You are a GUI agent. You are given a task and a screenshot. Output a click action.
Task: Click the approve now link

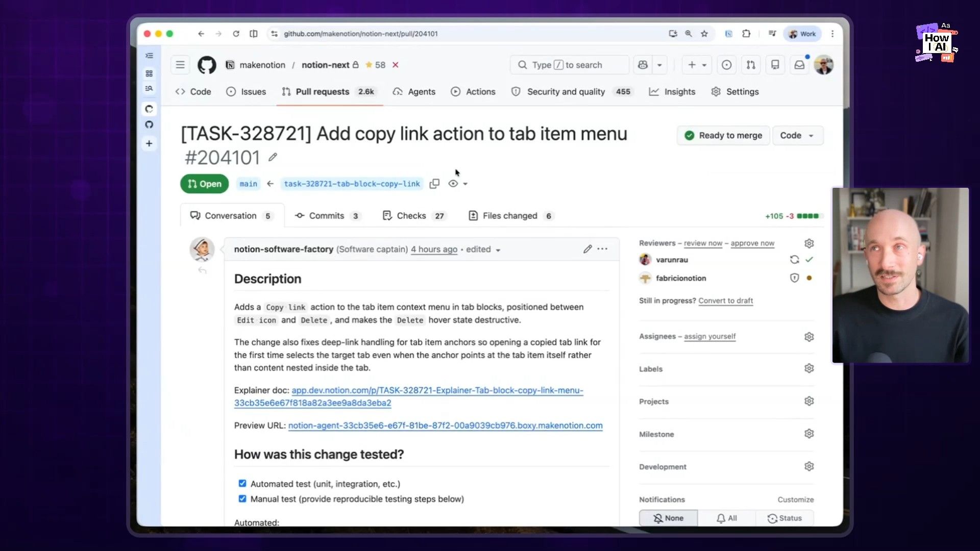pyautogui.click(x=752, y=243)
